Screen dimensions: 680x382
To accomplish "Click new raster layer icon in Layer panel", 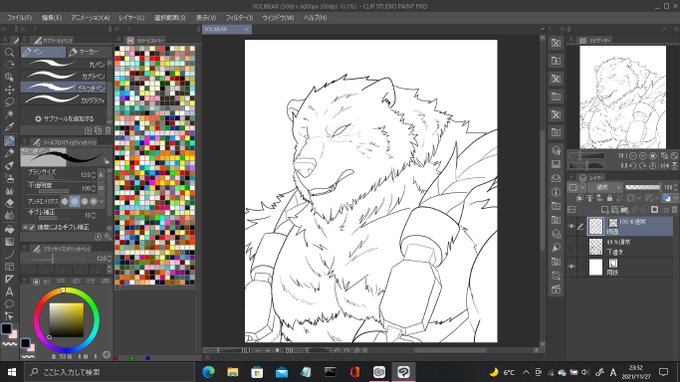I will click(605, 210).
